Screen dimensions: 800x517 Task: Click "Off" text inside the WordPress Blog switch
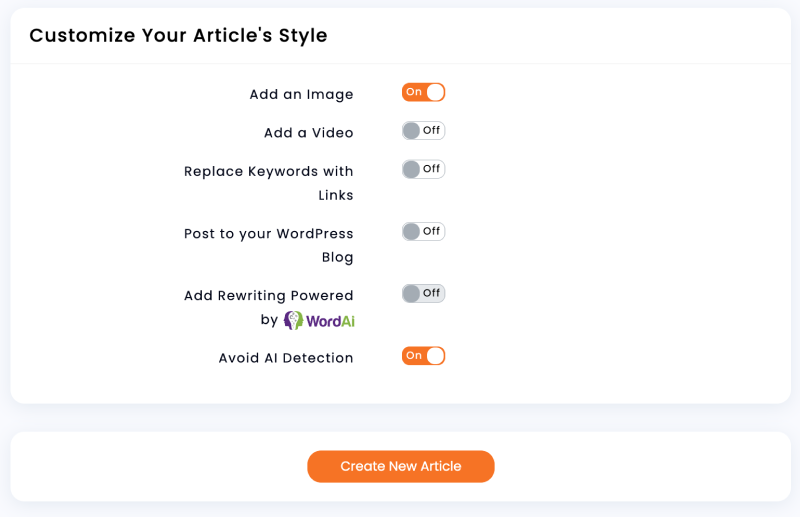coord(431,231)
